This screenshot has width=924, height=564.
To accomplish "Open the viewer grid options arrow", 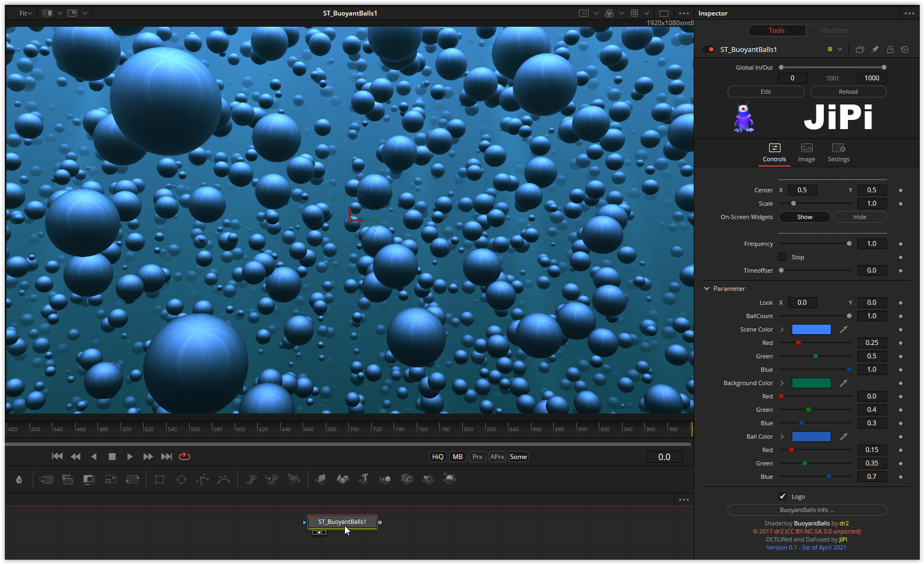I will [647, 13].
